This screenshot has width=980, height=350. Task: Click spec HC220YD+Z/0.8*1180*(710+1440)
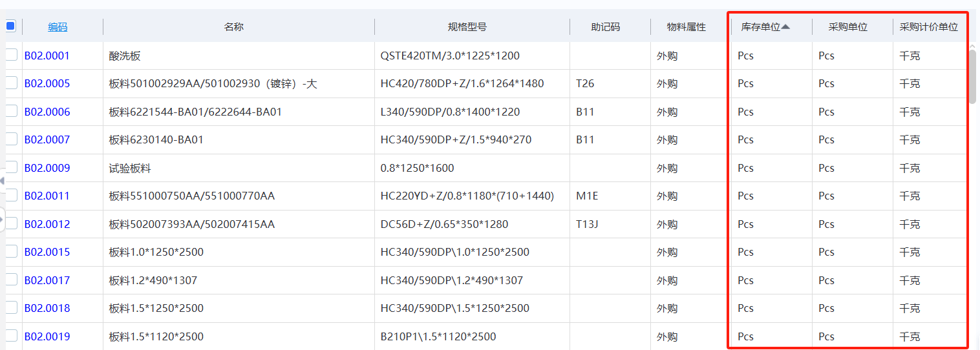(467, 196)
